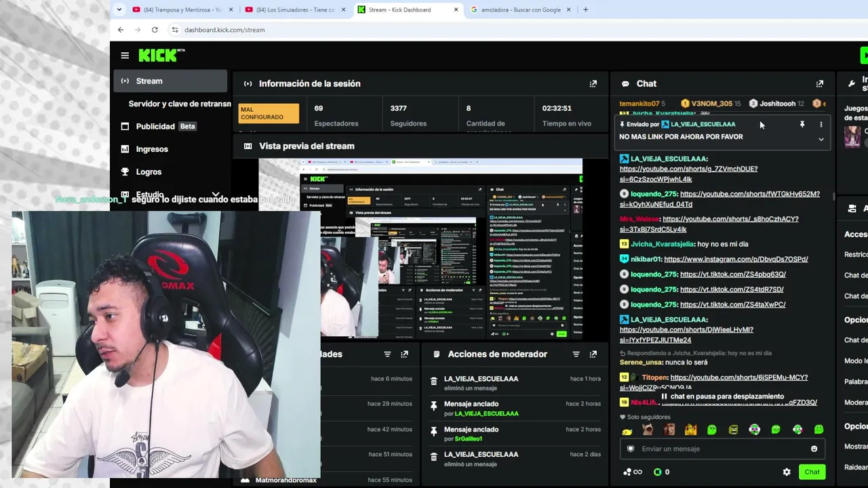
Task: Pop out the Acciones de moderador panel
Action: [x=593, y=354]
